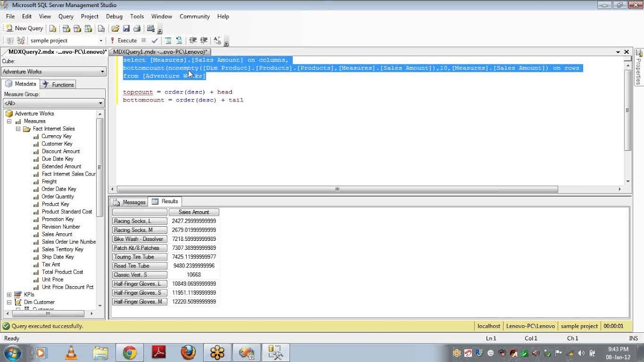Switch to the MDXQuery2.mdx tab
This screenshot has height=362, width=644.
point(57,52)
